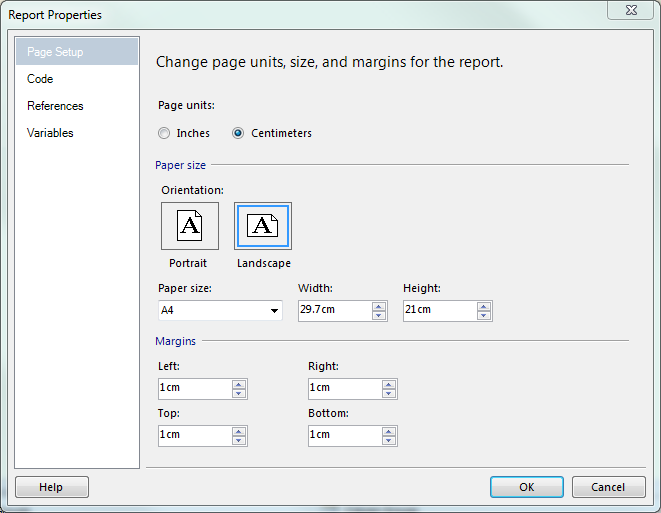The height and width of the screenshot is (513, 661).
Task: Switch to the Code page
Action: point(40,79)
